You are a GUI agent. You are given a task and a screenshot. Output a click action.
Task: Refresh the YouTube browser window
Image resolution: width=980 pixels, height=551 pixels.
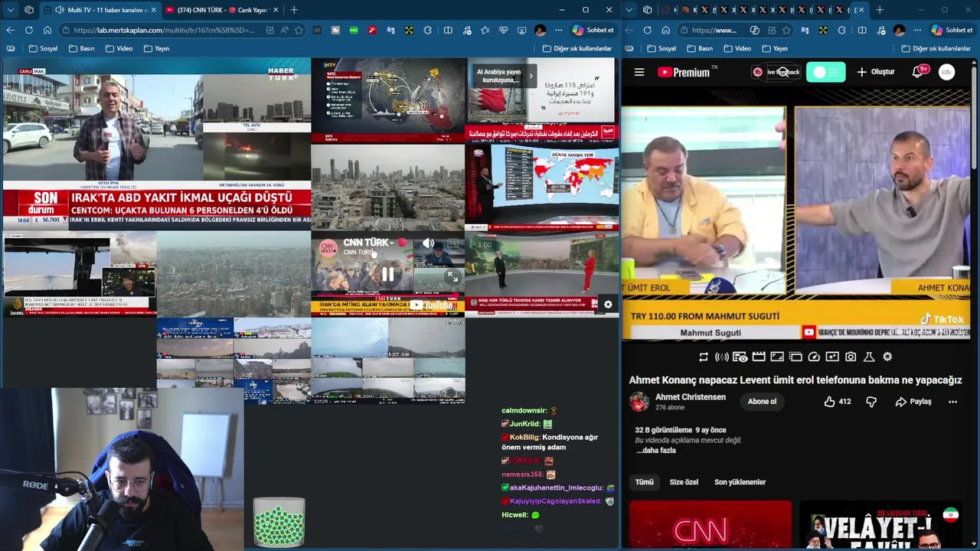pos(647,30)
